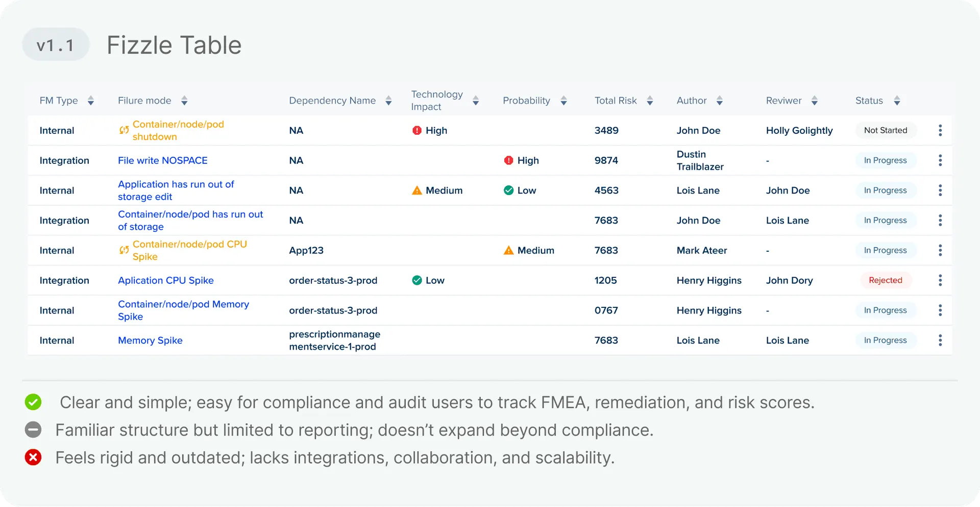Click the v1.1 version pill

pyautogui.click(x=56, y=44)
